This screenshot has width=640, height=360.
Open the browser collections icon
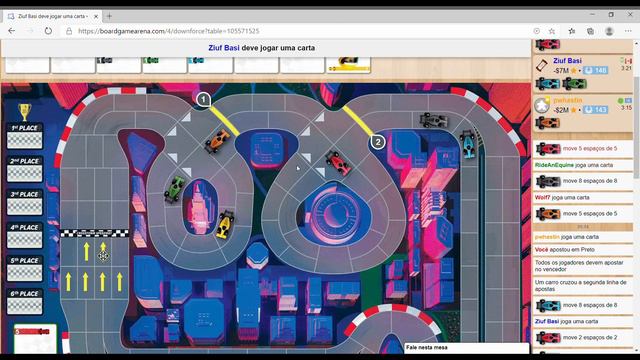pyautogui.click(x=590, y=31)
